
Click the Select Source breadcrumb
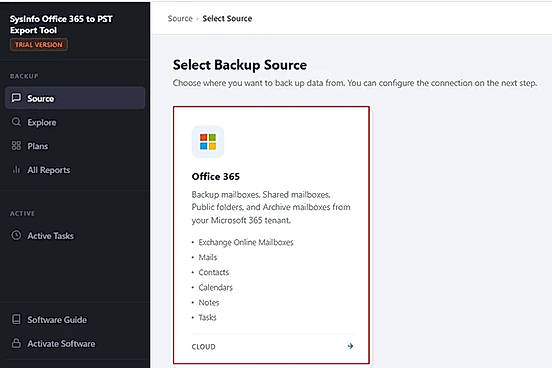[x=227, y=18]
